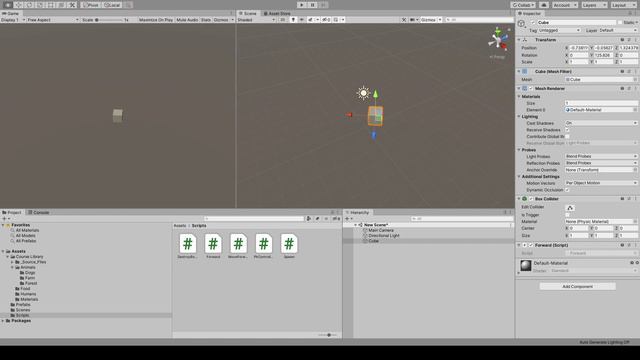Click the green Y-axis move arrow
The image size is (640, 360).
point(376,94)
